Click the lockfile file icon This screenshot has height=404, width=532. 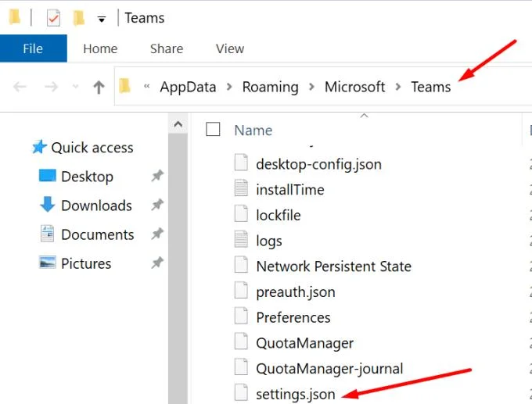pyautogui.click(x=241, y=213)
